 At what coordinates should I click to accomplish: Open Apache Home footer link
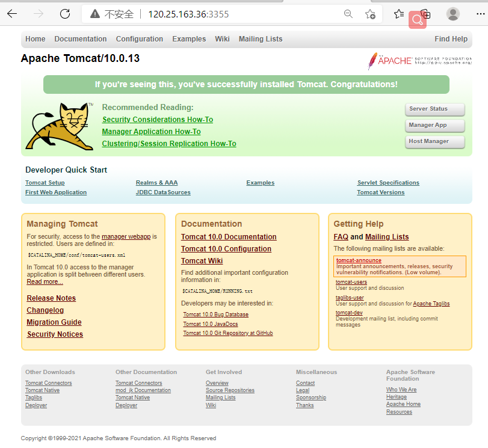coord(403,404)
